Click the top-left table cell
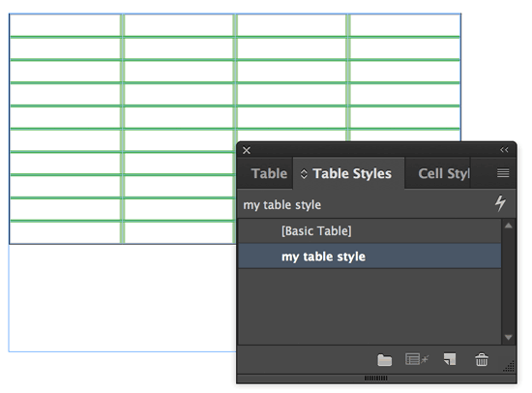Image resolution: width=532 pixels, height=393 pixels. coord(65,25)
